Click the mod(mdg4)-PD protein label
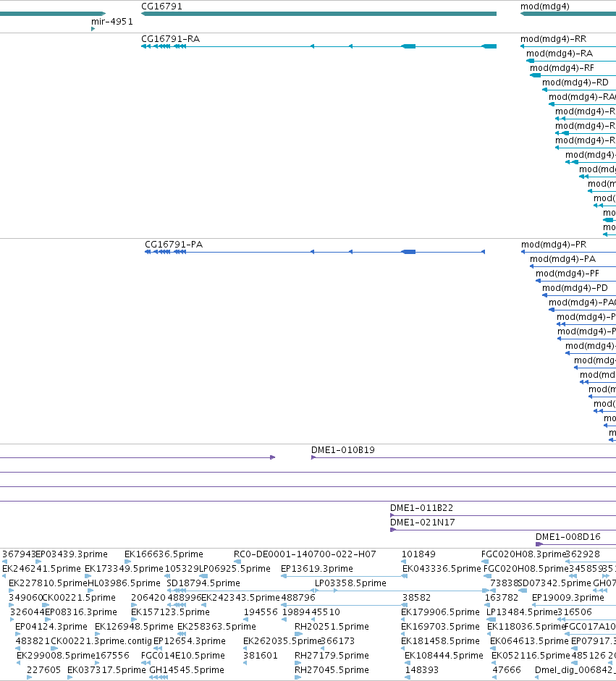Image resolution: width=616 pixels, height=681 pixels. tap(575, 288)
